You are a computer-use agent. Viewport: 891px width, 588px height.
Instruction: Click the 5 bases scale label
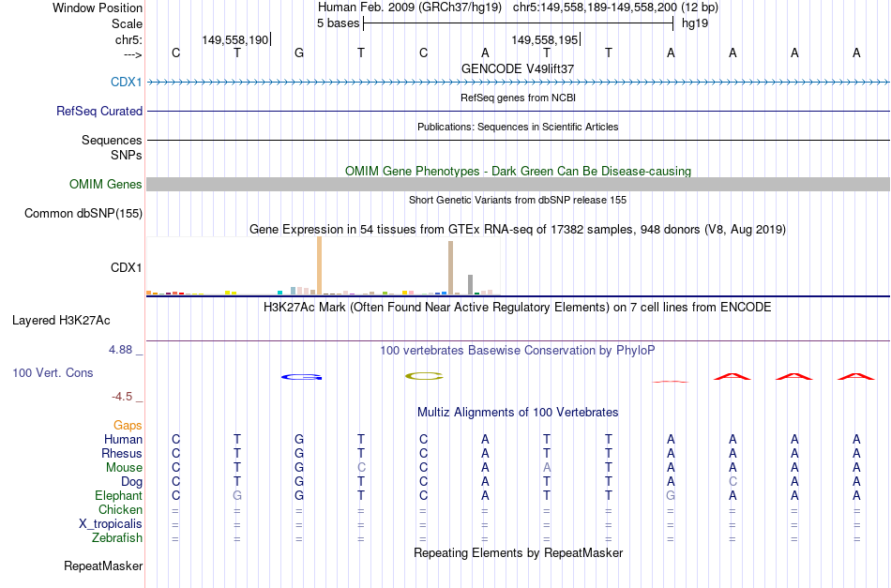coord(338,23)
